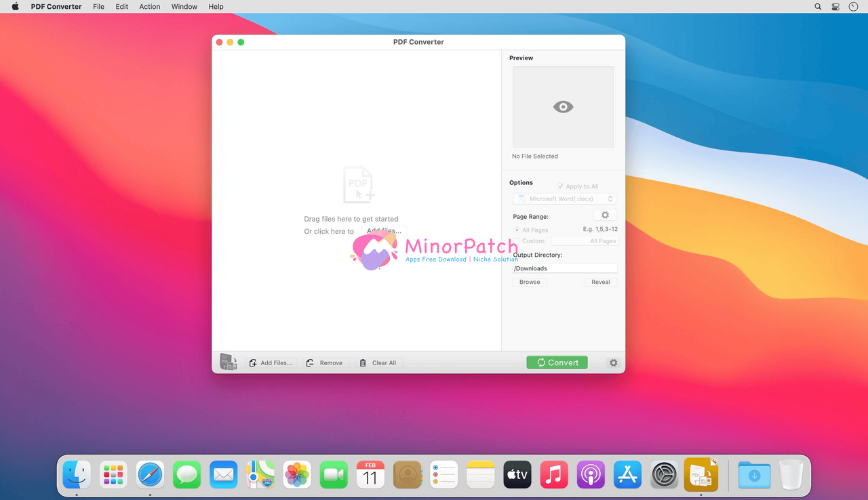868x500 pixels.
Task: Choose the Custom page range radio button
Action: [x=517, y=241]
